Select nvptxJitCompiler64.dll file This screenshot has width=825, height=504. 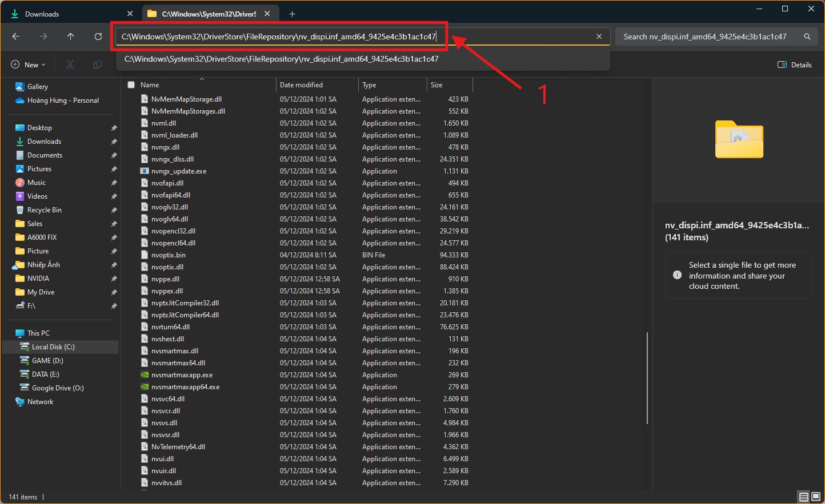click(x=185, y=315)
